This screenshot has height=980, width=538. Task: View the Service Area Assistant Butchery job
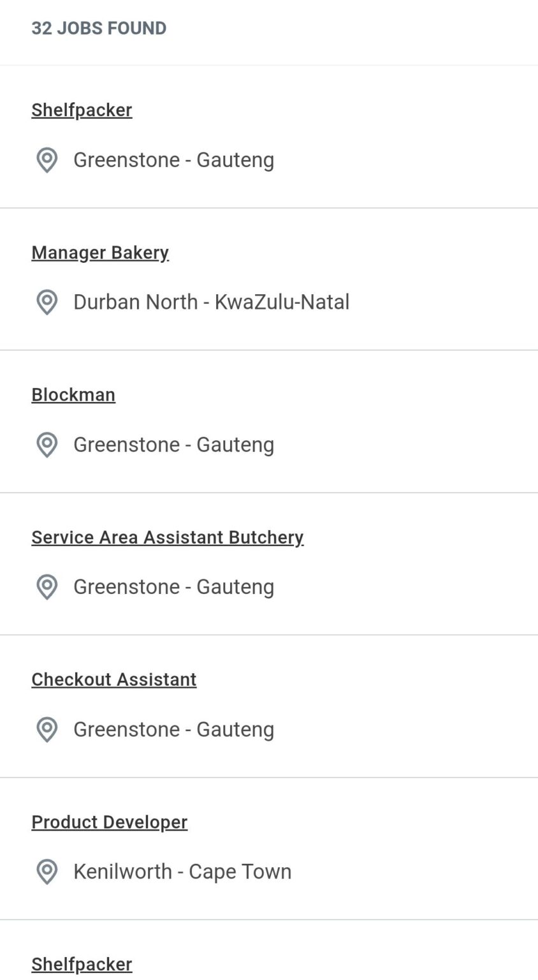[167, 537]
